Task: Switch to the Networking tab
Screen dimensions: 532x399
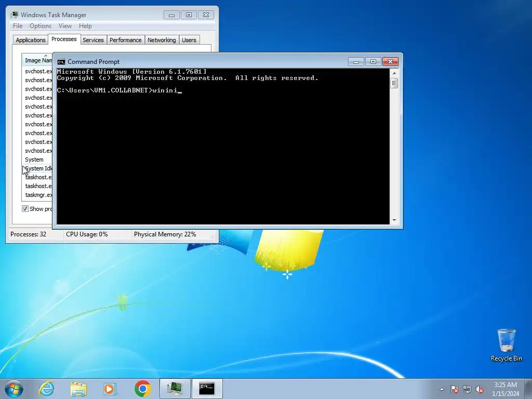Action: point(162,40)
